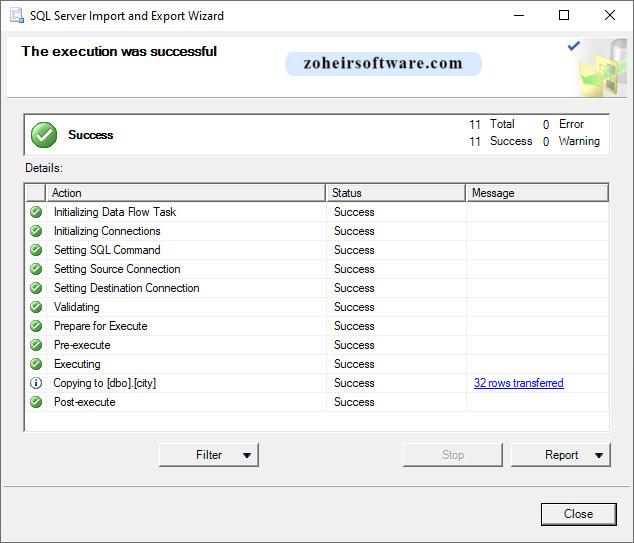This screenshot has width=634, height=543.
Task: Click the disabled Stop button
Action: tap(453, 455)
